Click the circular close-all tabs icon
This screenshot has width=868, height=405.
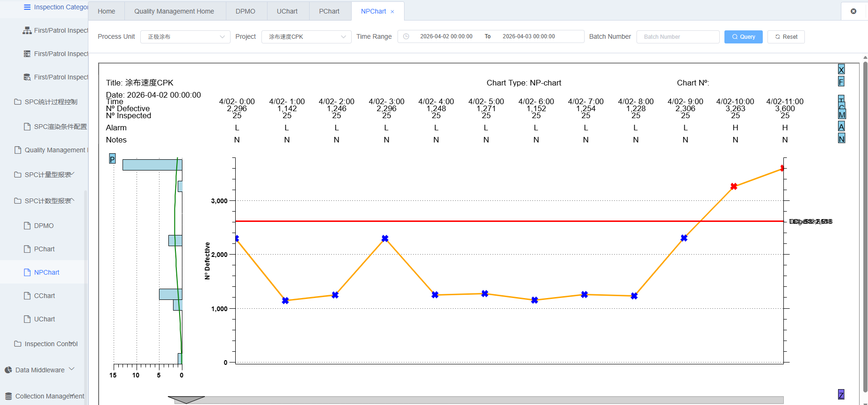coord(854,11)
